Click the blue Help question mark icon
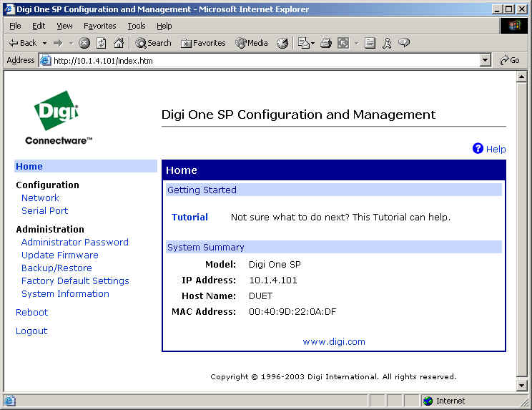Screen dimensions: 532x410 [x=478, y=149]
